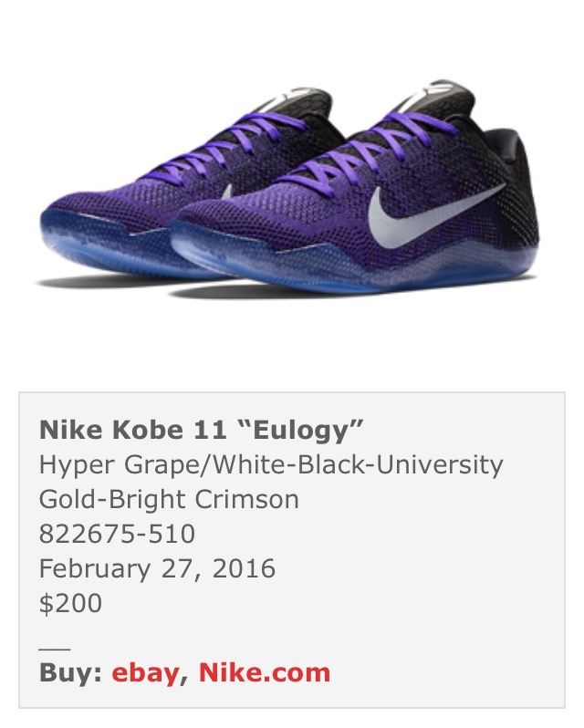Click the style code 822675-510

(x=117, y=534)
